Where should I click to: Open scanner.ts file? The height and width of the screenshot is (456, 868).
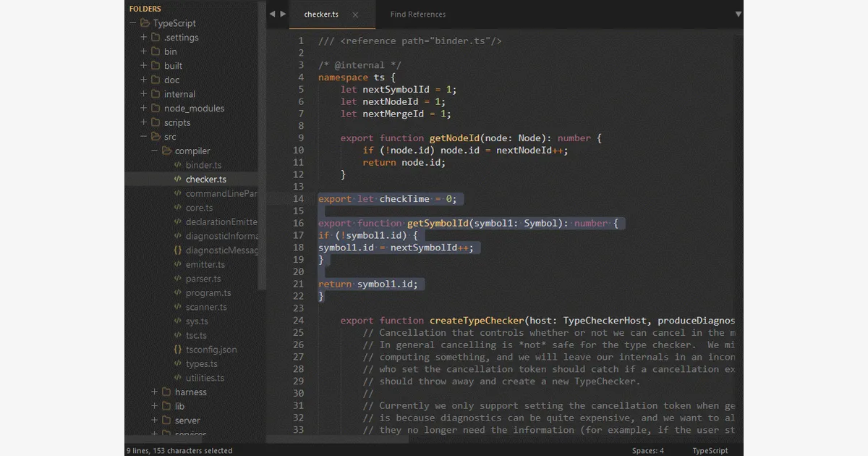tap(206, 307)
